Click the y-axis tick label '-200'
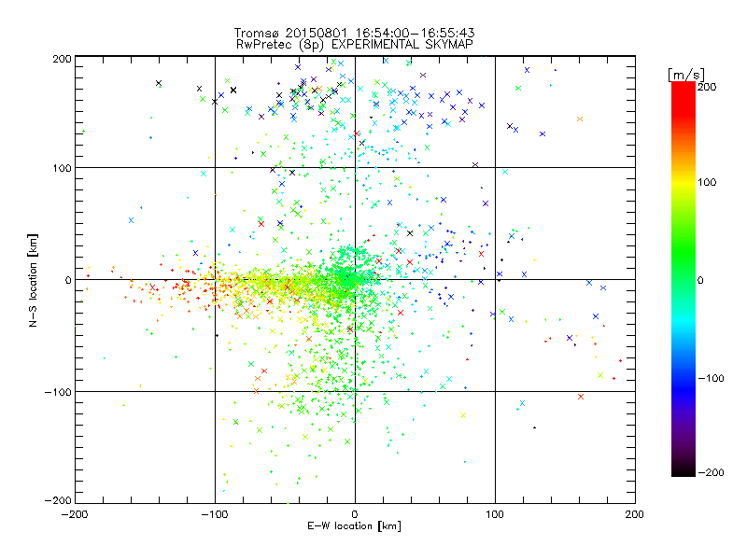Viewport: 747px width, 560px height. 58,500
